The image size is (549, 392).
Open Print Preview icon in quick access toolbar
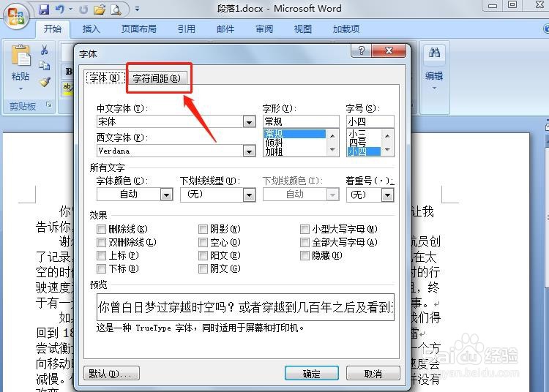coord(116,10)
